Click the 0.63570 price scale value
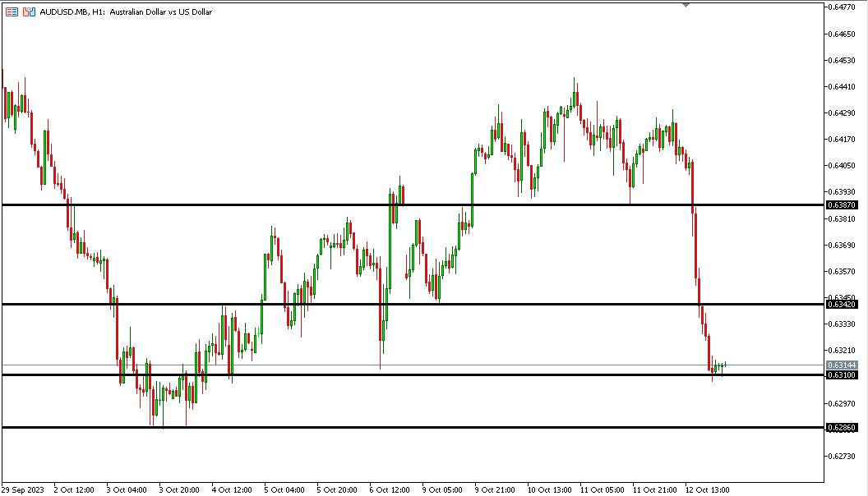 [x=842, y=271]
